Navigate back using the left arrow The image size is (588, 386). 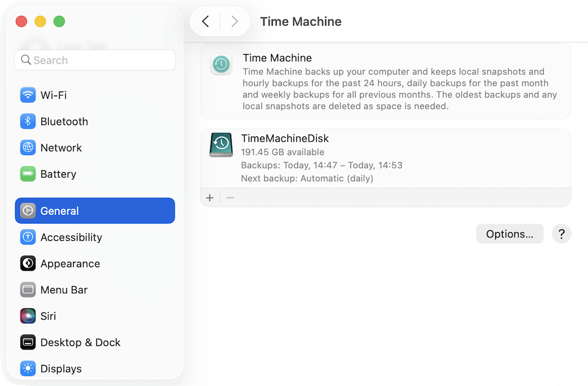[205, 21]
